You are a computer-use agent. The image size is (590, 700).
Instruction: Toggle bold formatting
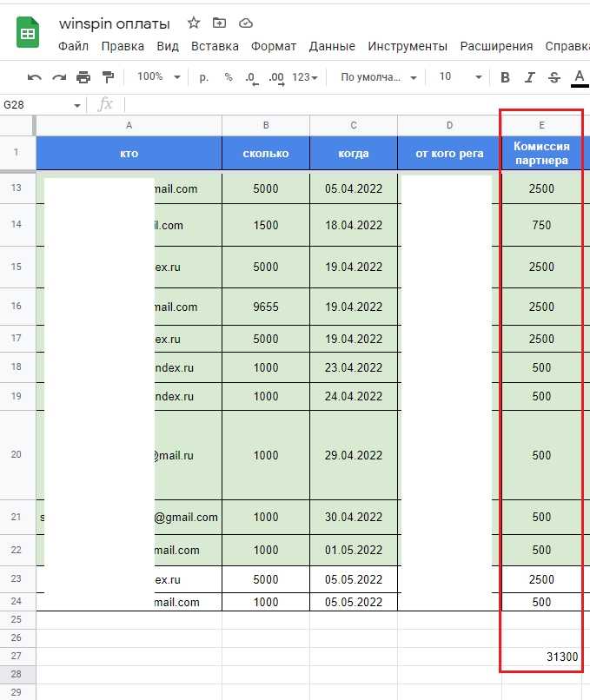tap(505, 77)
